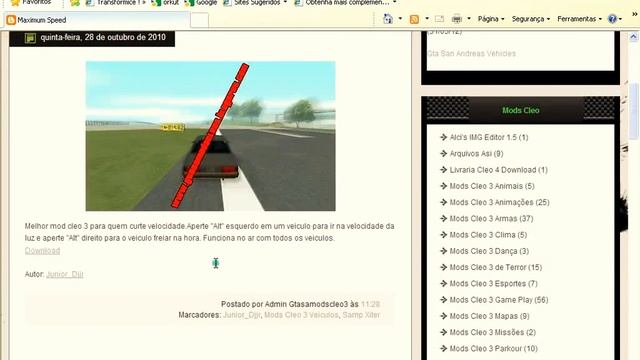This screenshot has width=640, height=360.
Task: Click the Blogger favicon on the tab
Action: (x=11, y=20)
